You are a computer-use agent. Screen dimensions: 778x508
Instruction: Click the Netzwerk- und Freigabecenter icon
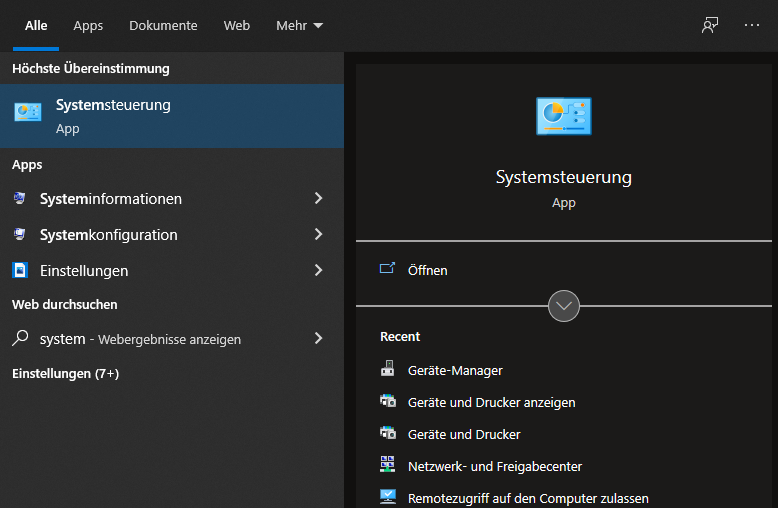[x=388, y=466]
